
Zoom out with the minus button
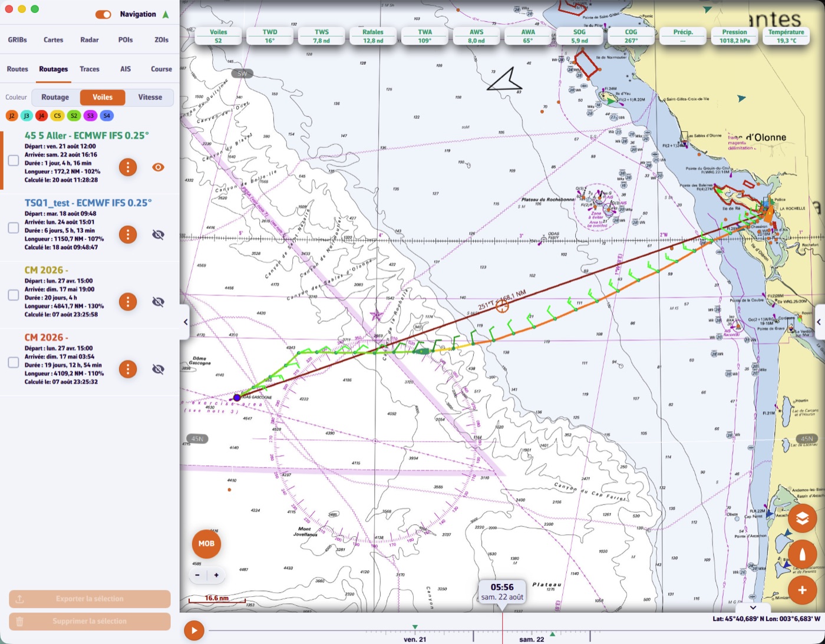pos(197,576)
